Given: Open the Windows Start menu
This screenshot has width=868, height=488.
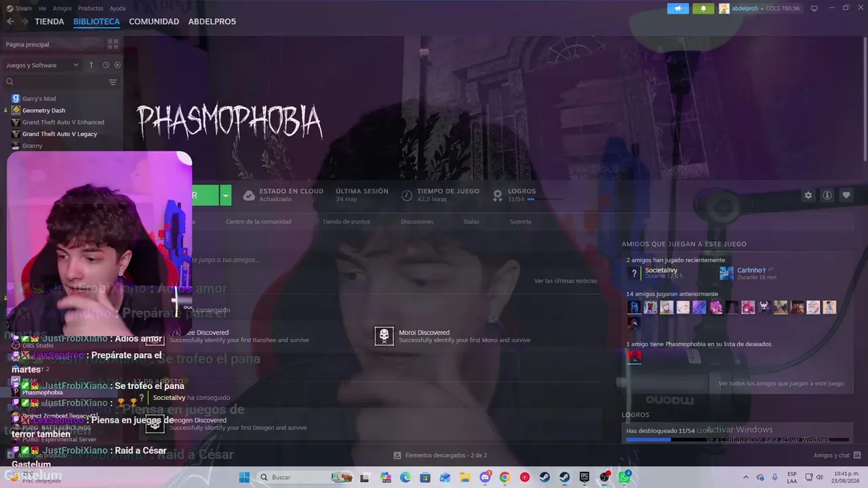Looking at the screenshot, I should click(244, 477).
